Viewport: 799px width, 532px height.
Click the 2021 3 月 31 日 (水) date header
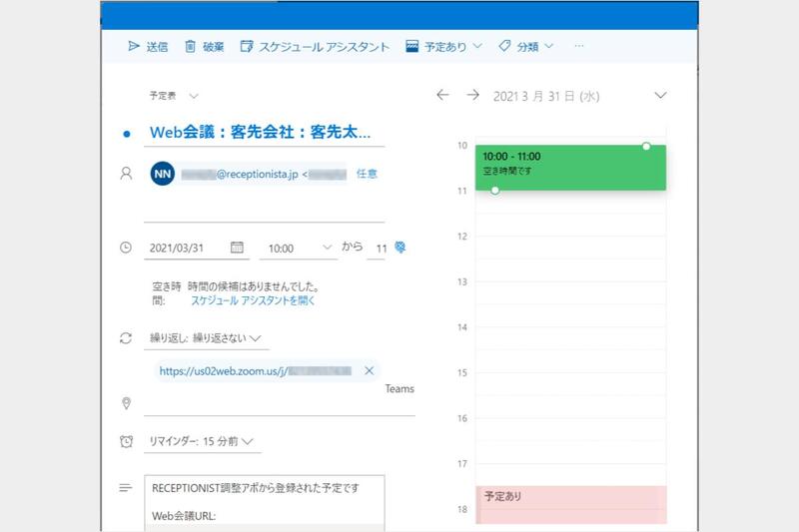546,96
